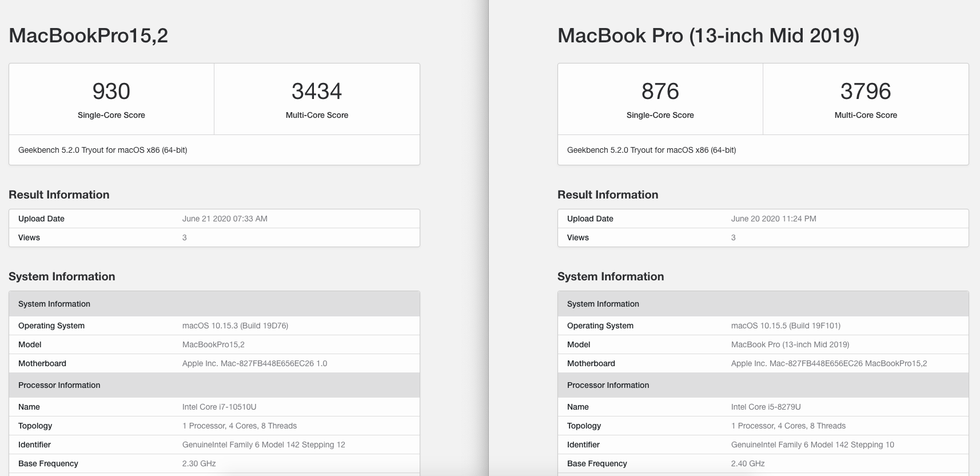Viewport: 980px width, 476px height.
Task: Select the 3796 multi-core score
Action: point(866,91)
